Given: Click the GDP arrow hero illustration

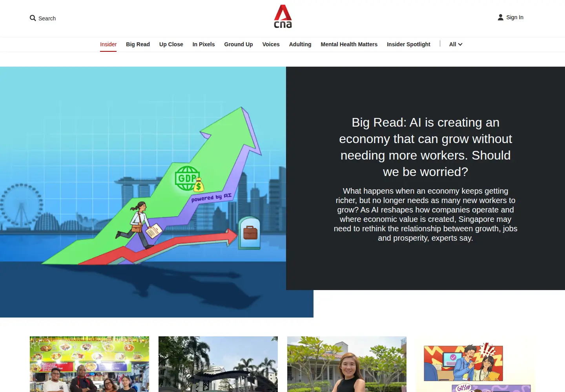Looking at the screenshot, I should pyautogui.click(x=157, y=192).
